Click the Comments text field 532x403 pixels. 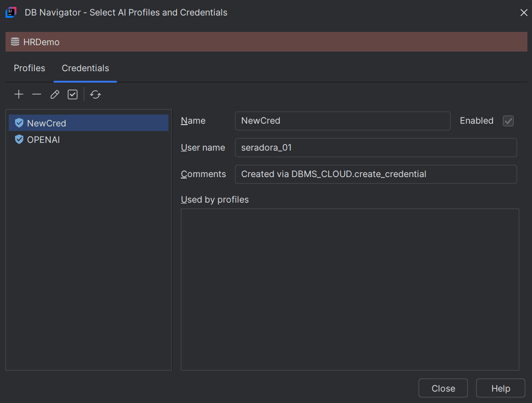pyautogui.click(x=375, y=174)
